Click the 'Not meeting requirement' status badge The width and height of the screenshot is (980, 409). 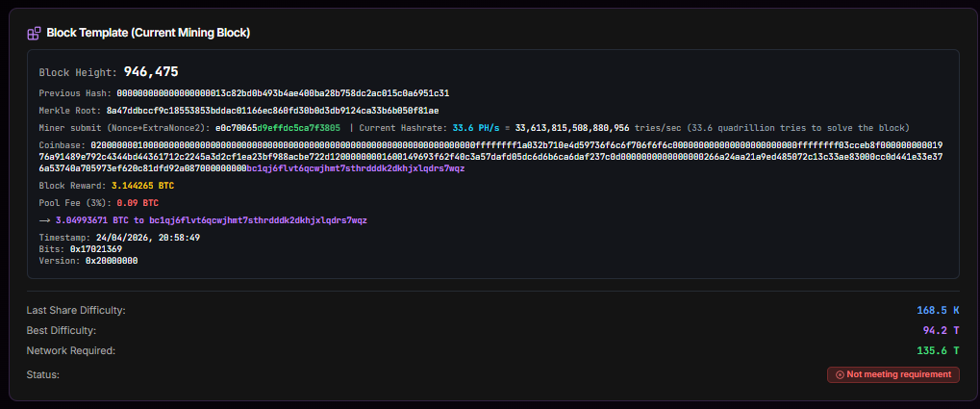point(892,374)
